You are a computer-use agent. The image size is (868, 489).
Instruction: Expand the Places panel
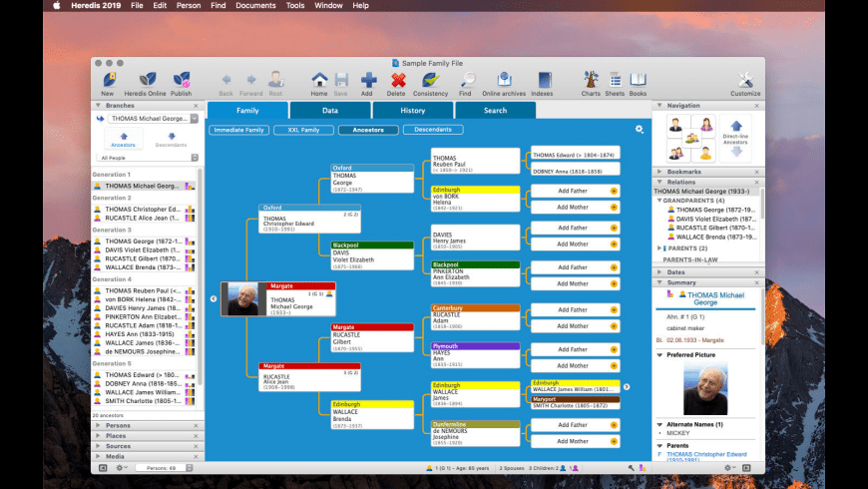[x=98, y=436]
